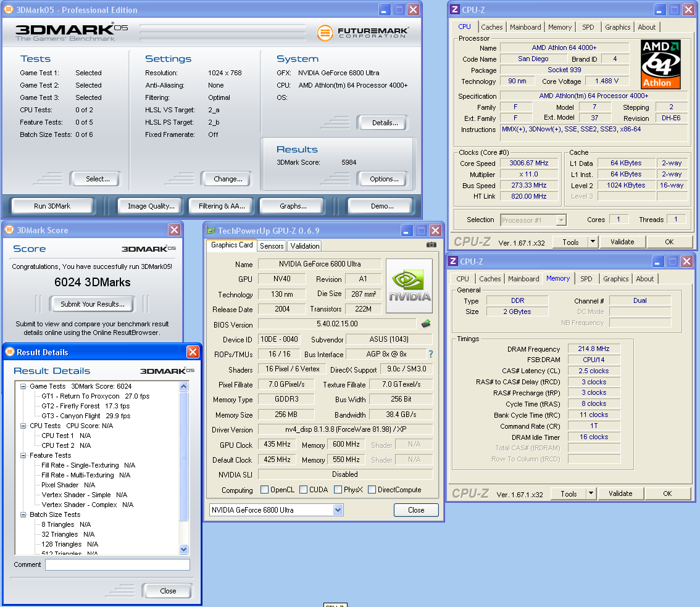Click the Z icon of top CPU-Z window
This screenshot has height=607, width=700.
tap(454, 9)
